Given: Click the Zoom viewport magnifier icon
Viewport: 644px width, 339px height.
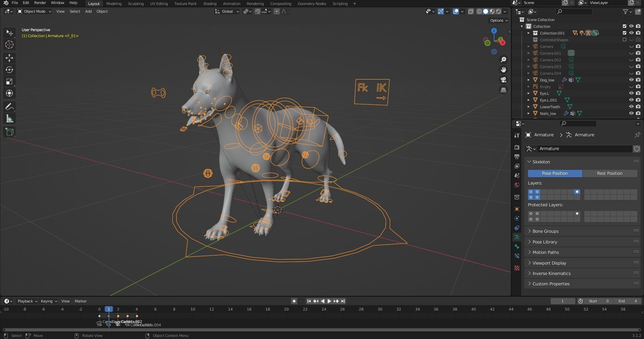Looking at the screenshot, I should pos(503,60).
